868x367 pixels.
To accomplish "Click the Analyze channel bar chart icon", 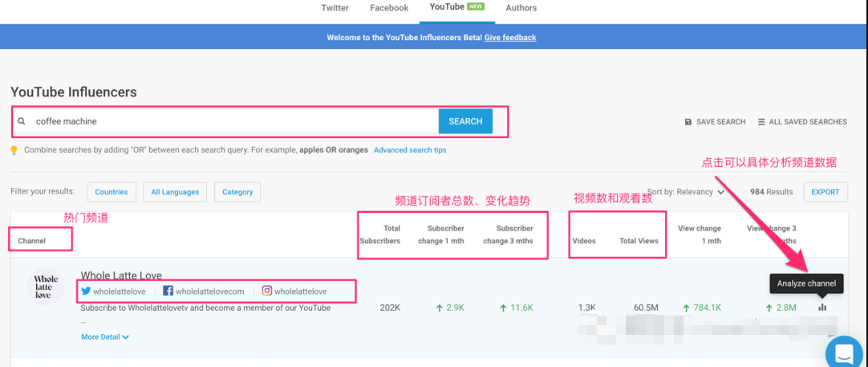I will [822, 307].
